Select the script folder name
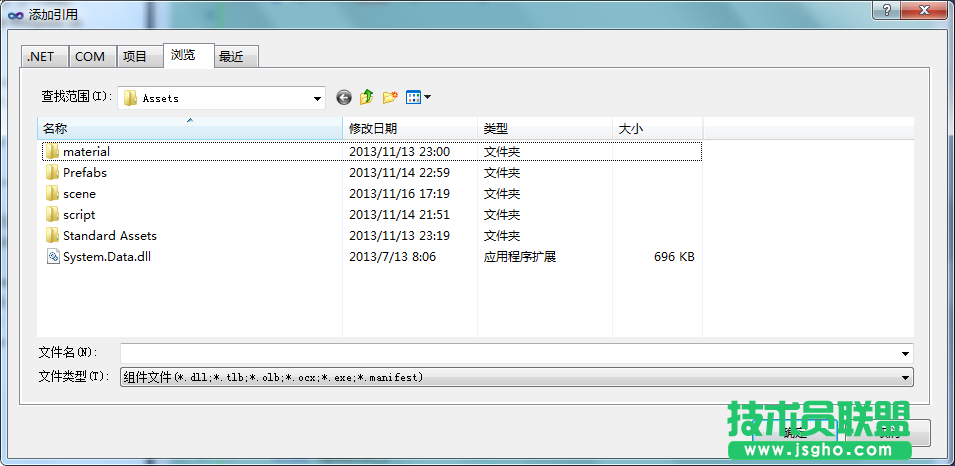This screenshot has width=955, height=466. coord(79,214)
